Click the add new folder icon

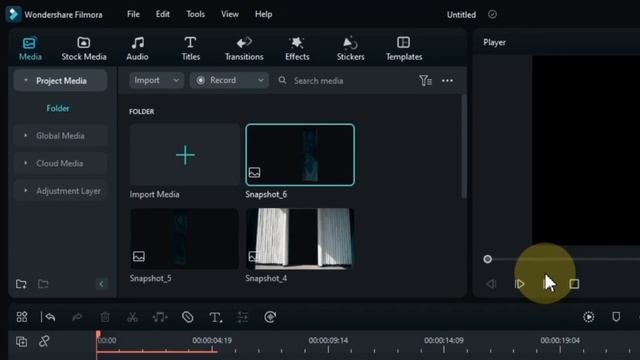[x=21, y=284]
